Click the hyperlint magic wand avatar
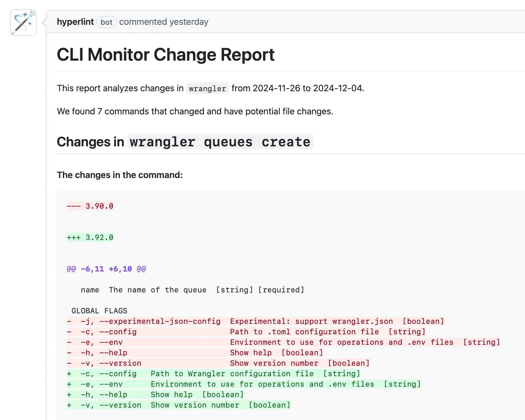 click(23, 23)
